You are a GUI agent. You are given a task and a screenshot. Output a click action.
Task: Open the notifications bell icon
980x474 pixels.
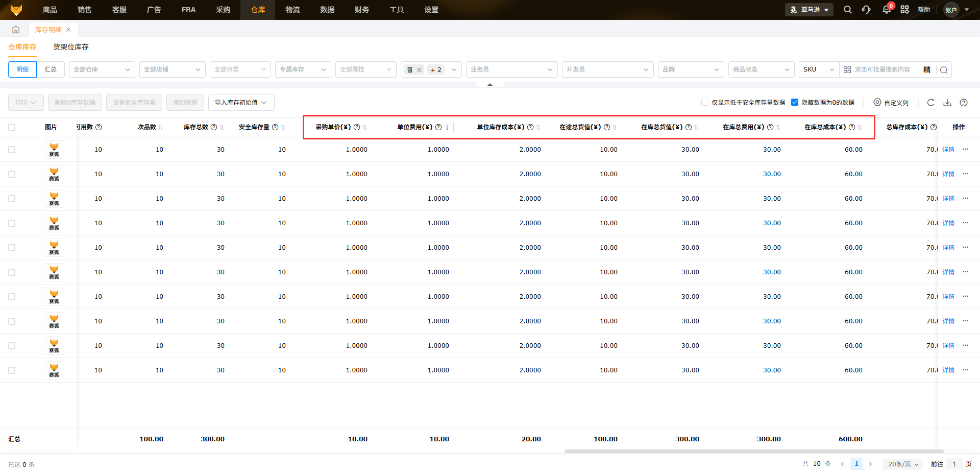886,10
